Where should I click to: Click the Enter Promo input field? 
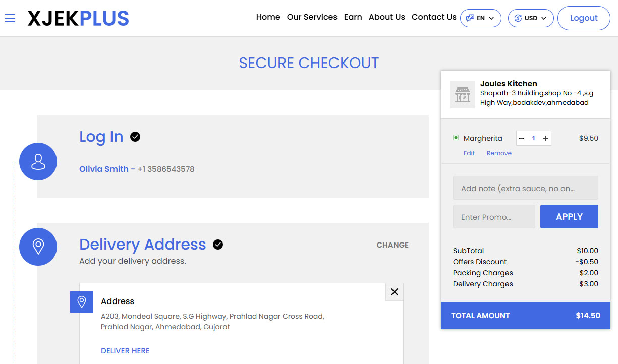pos(493,216)
